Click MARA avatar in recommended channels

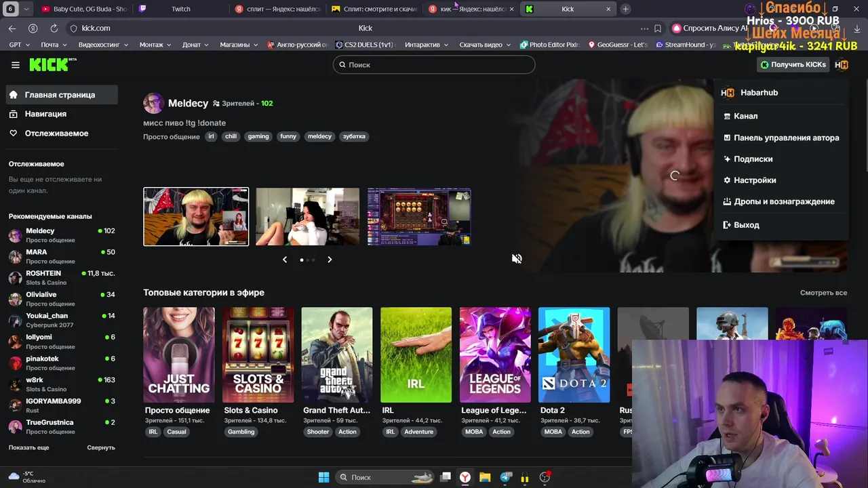click(x=15, y=256)
